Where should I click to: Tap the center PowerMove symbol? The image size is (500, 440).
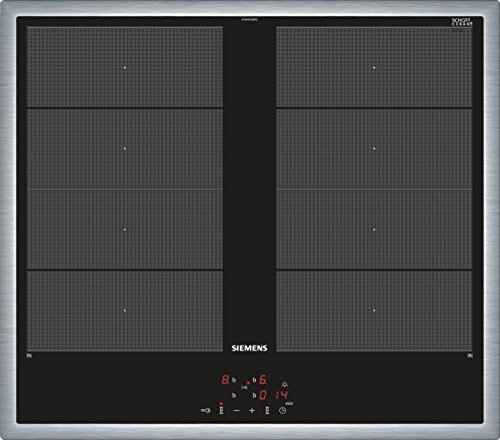click(244, 387)
